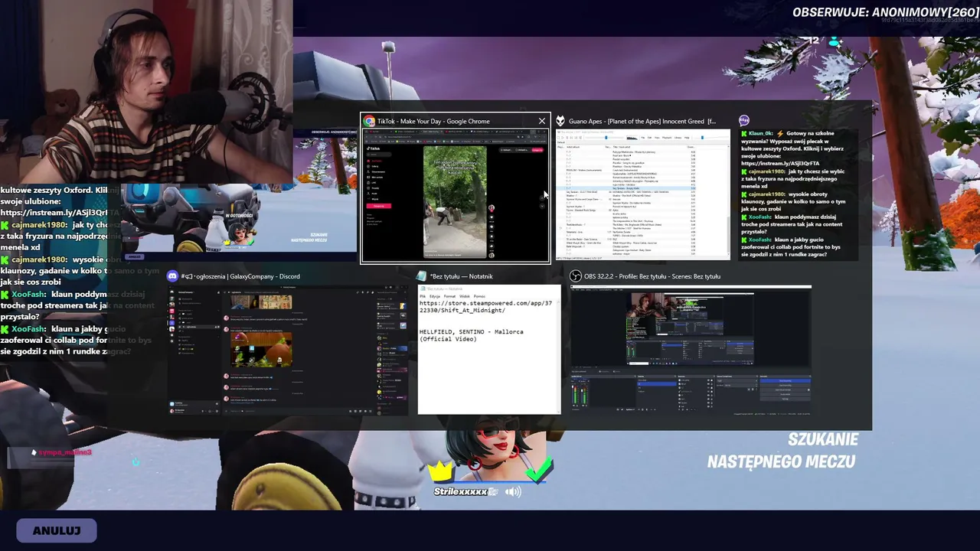The height and width of the screenshot is (551, 980).
Task: Click the 'SZUKANIE NASTĘPNEGO MECZU' status text
Action: click(782, 451)
